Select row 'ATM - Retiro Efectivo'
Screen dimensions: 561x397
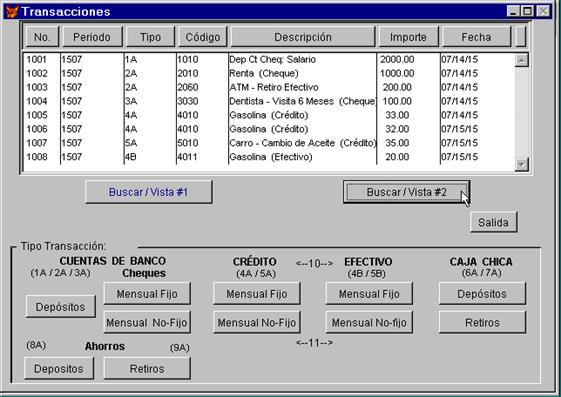(x=269, y=87)
